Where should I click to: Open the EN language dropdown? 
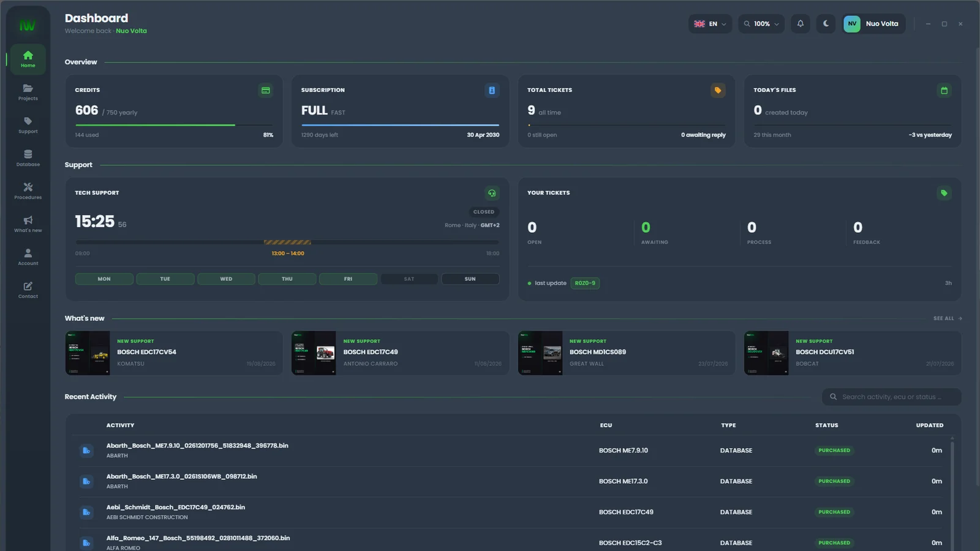coord(710,24)
